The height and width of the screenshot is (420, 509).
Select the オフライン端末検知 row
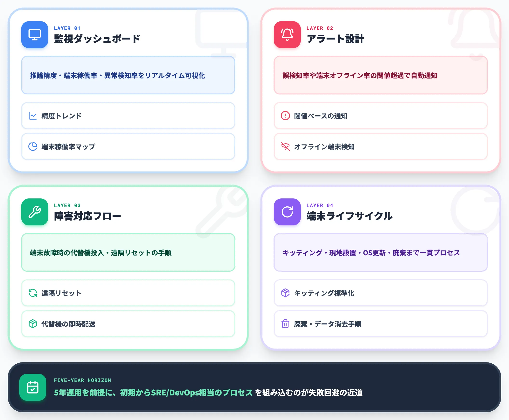click(x=380, y=146)
